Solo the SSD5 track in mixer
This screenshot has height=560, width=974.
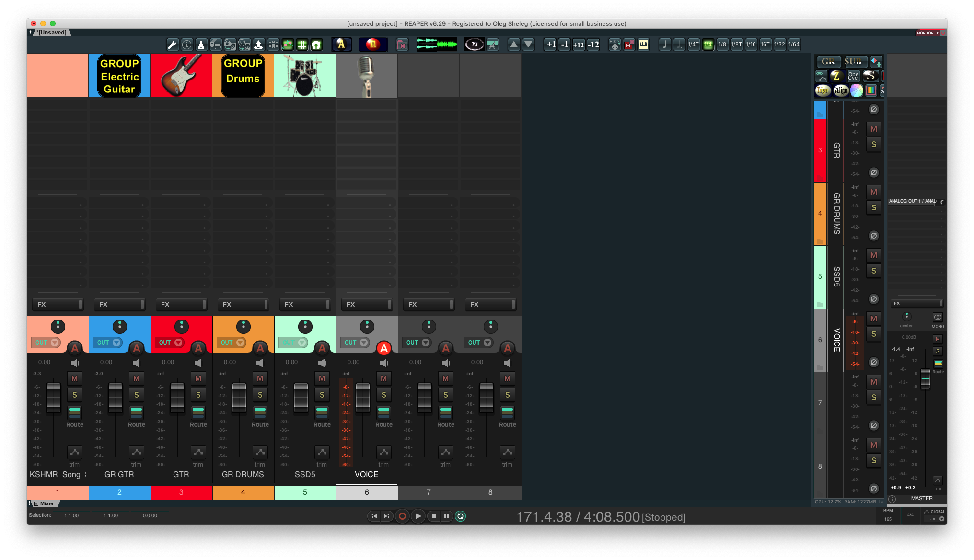[x=322, y=395]
